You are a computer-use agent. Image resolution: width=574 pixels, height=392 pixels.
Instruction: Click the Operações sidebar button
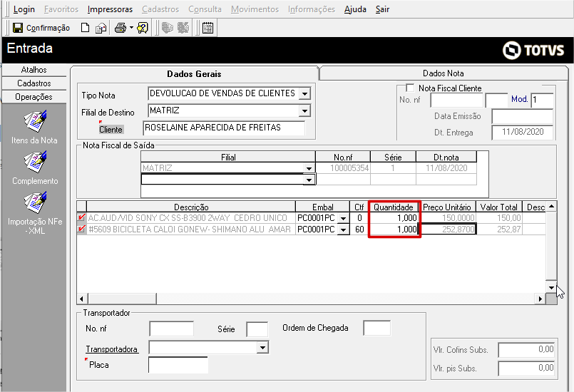click(34, 97)
